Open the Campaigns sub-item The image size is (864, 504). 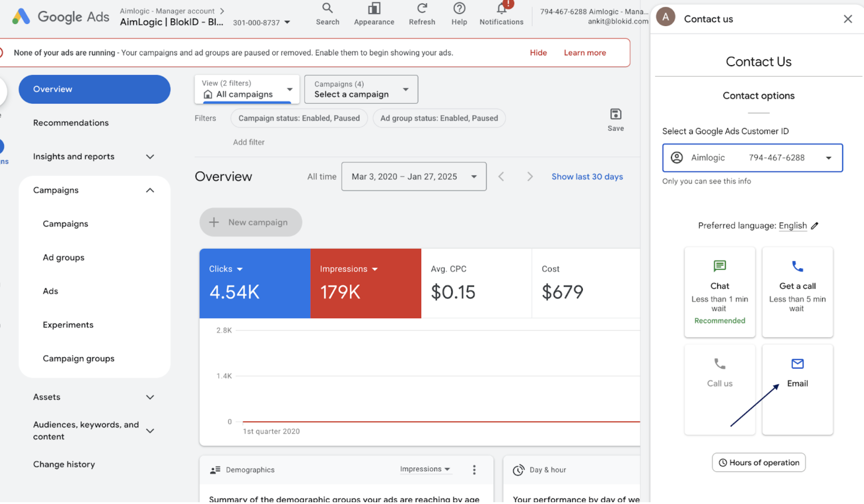pos(65,224)
